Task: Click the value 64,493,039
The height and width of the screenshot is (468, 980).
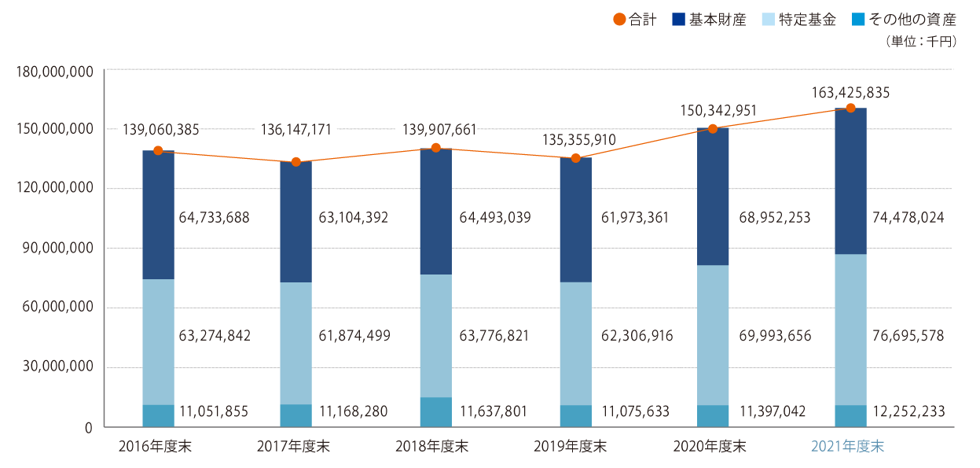Action: [x=495, y=218]
